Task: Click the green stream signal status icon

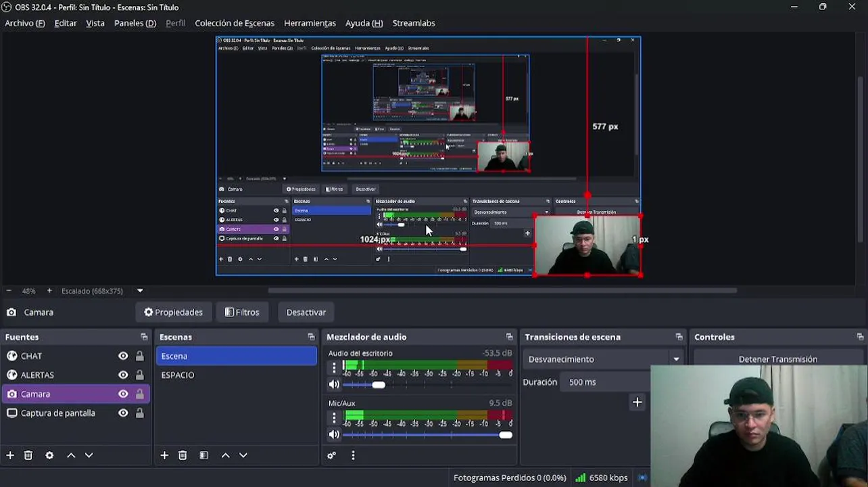Action: (580, 478)
